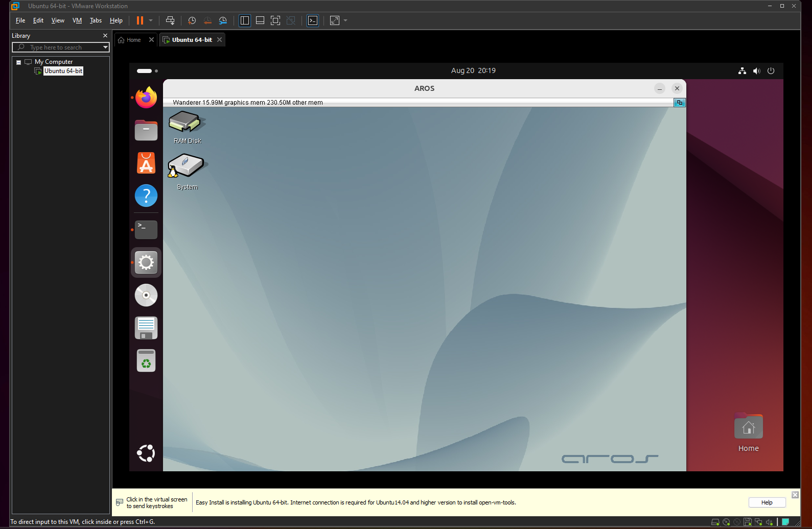
Task: Open the Trash from the dock
Action: coord(146,360)
